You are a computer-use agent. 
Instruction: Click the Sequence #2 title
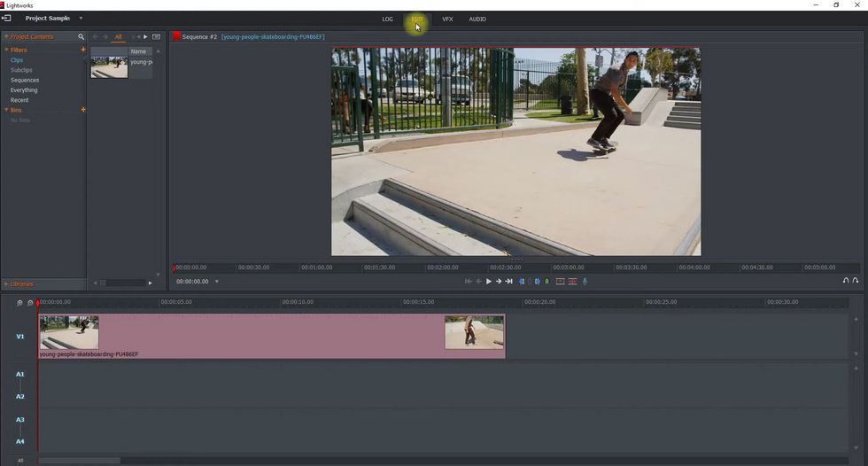199,37
